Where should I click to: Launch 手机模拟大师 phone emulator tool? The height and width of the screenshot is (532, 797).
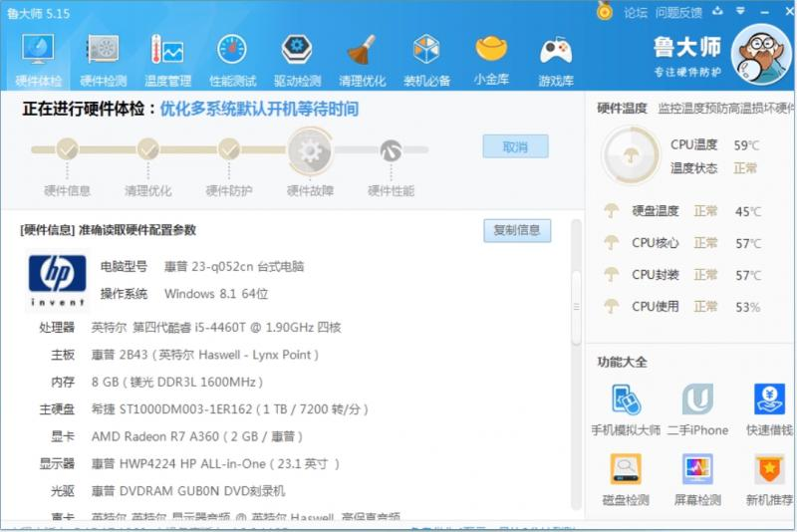pos(627,409)
